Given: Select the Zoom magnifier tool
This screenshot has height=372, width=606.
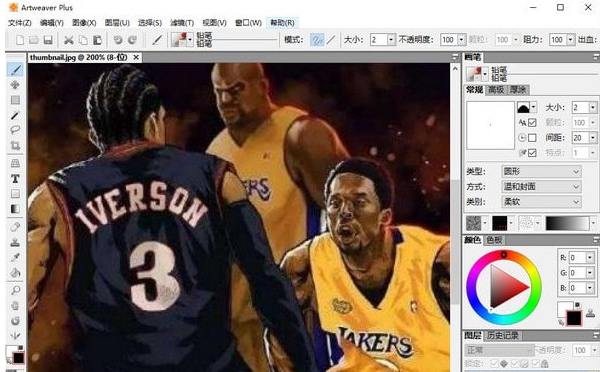Looking at the screenshot, I should point(15,290).
